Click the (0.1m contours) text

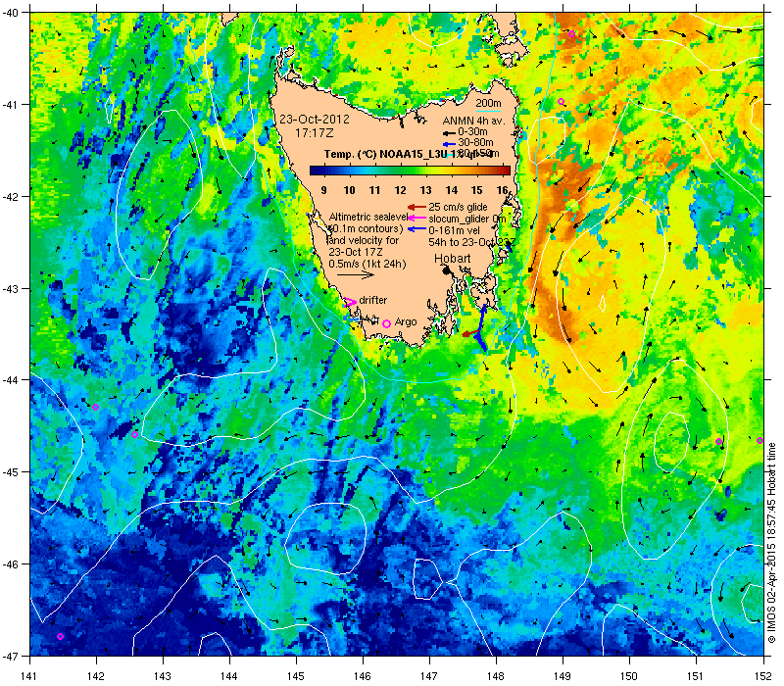pos(366,228)
